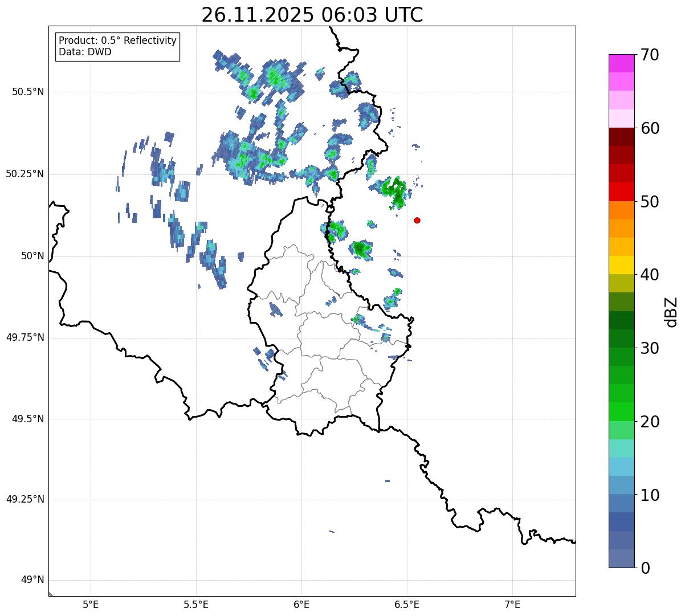Image resolution: width=685 pixels, height=616 pixels.
Task: Click the 50.5°N latitude label
Action: (x=28, y=92)
